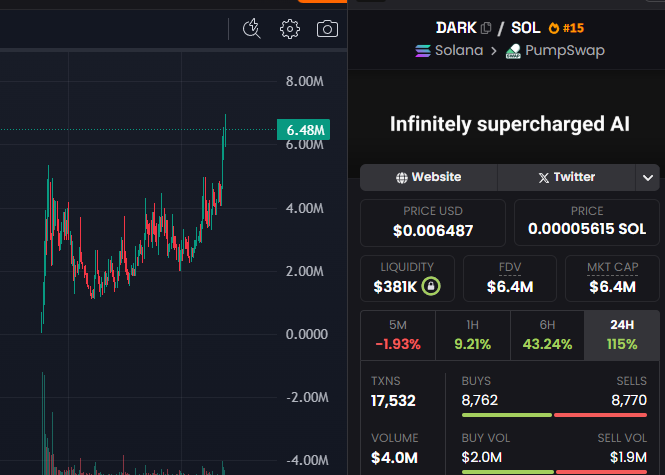Image resolution: width=665 pixels, height=475 pixels.
Task: Click the Infinitely supercharged AI banner
Action: pyautogui.click(x=509, y=124)
